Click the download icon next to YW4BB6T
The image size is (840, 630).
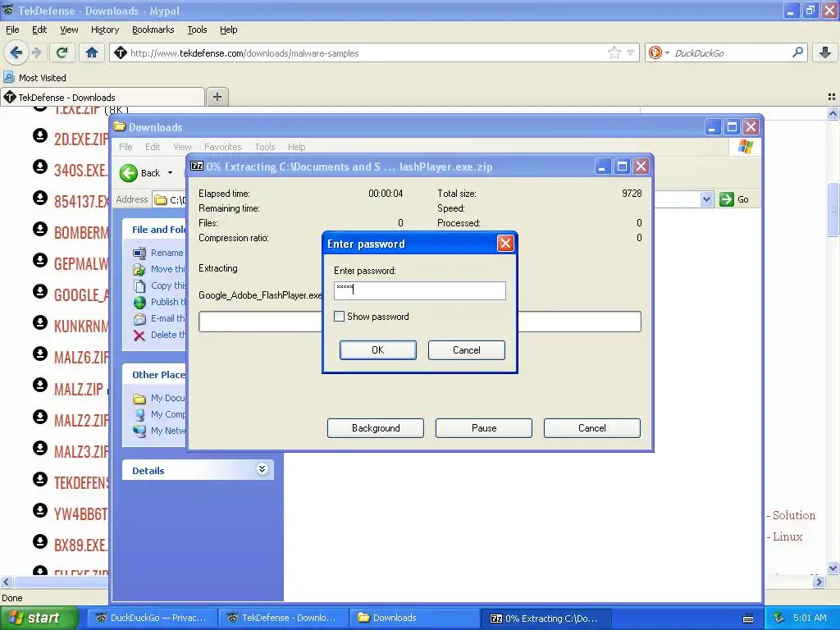[39, 510]
